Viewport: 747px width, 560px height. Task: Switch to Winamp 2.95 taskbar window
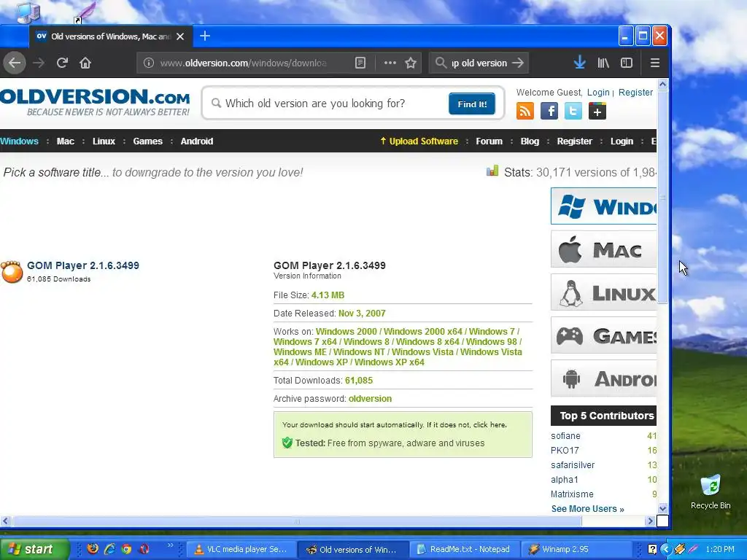click(576, 549)
